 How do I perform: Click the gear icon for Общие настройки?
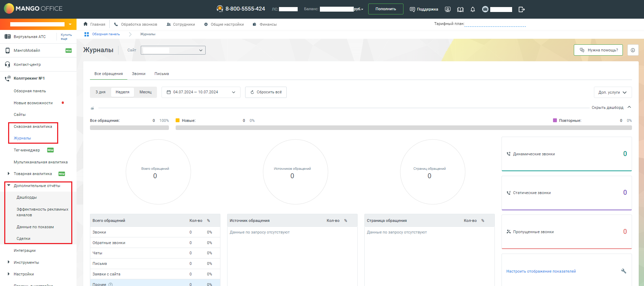(206, 24)
